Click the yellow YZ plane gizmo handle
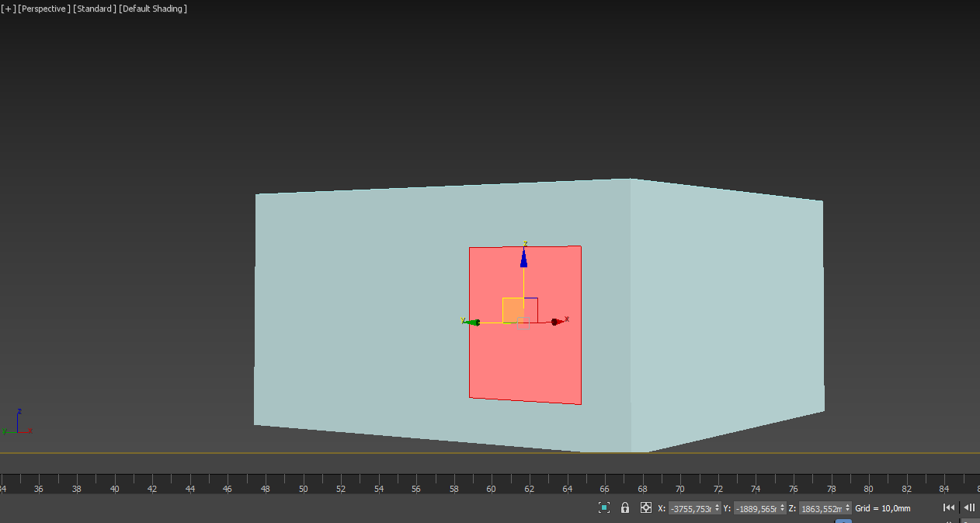The width and height of the screenshot is (980, 523). (513, 309)
